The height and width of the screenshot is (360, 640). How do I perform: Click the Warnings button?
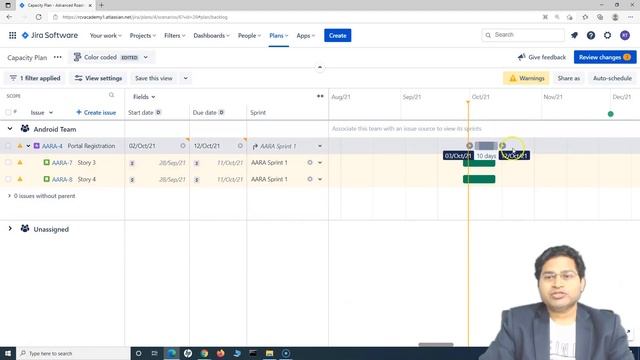pyautogui.click(x=526, y=78)
